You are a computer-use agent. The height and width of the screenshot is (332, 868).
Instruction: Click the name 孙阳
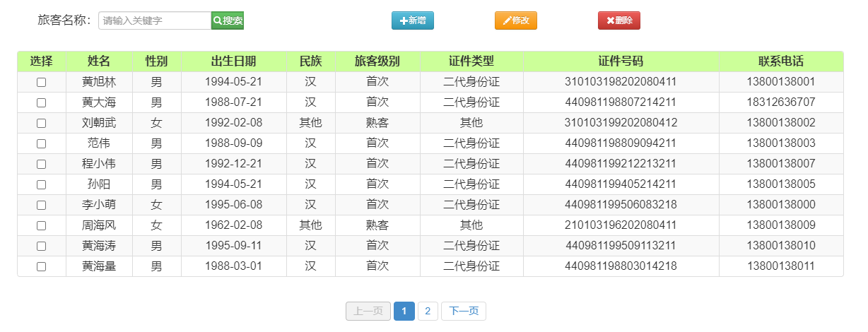tap(99, 184)
